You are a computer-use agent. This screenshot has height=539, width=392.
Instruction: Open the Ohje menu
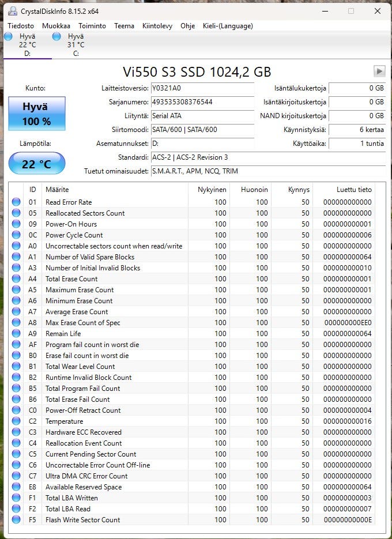click(x=188, y=26)
